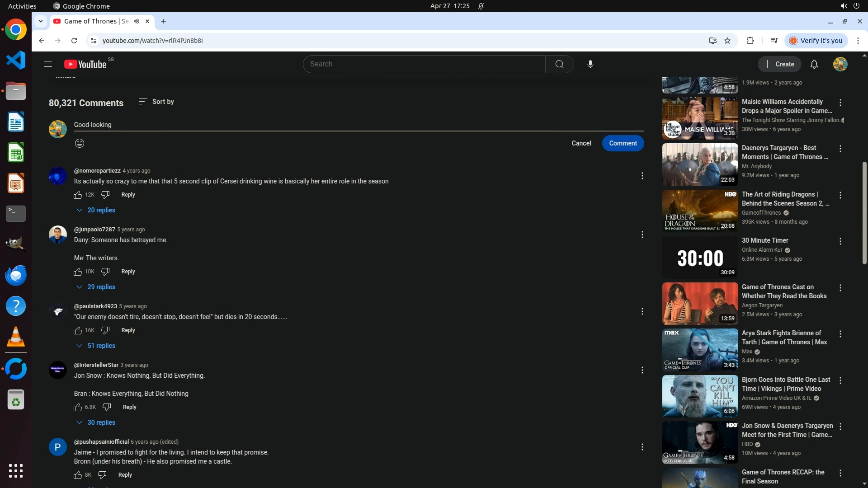Expand 20 replies under first comment
This screenshot has width=868, height=488.
coord(96,210)
